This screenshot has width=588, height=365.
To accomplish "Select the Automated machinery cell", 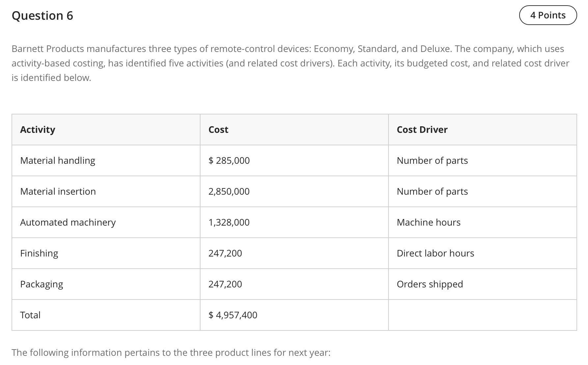I will tap(106, 222).
